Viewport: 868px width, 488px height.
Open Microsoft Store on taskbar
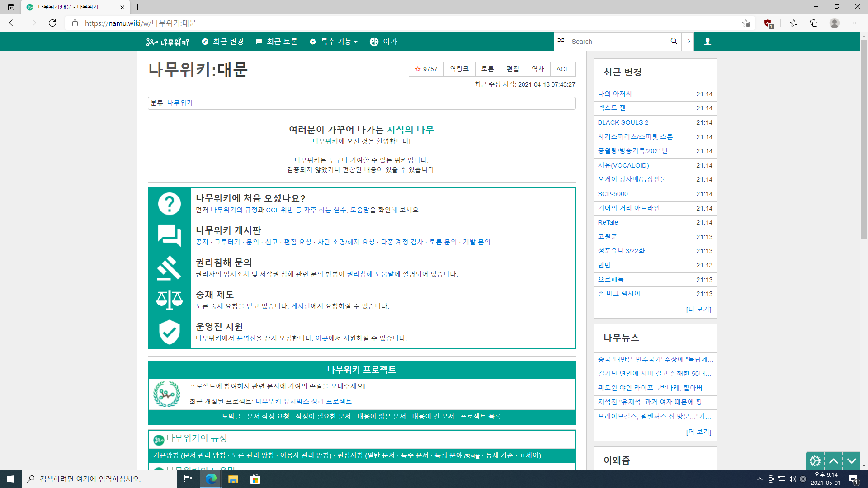pos(255,479)
